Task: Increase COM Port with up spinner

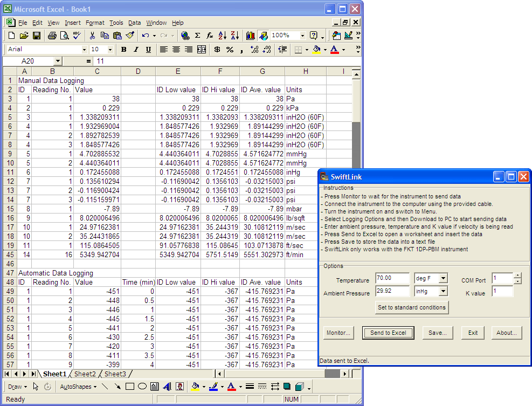Action: [517, 276]
